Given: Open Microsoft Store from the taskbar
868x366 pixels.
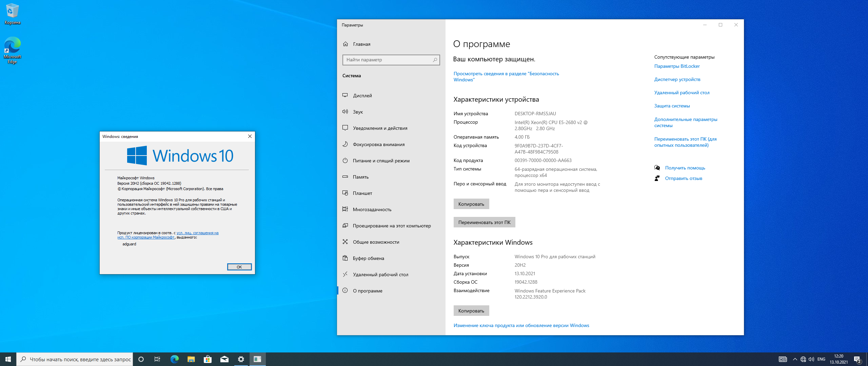Looking at the screenshot, I should coord(208,359).
